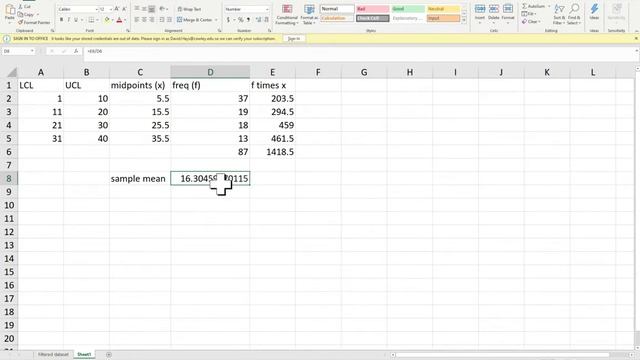
Task: Increase cell indent
Action: coord(169,20)
